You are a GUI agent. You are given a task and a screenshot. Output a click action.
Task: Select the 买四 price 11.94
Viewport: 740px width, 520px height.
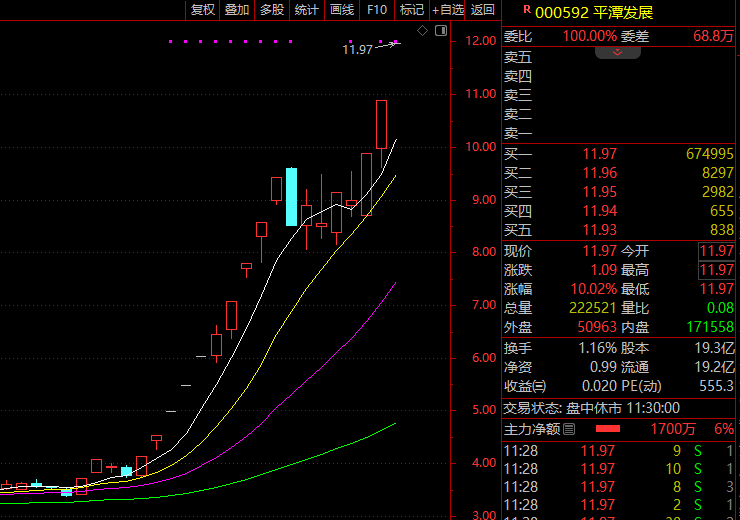click(x=599, y=211)
